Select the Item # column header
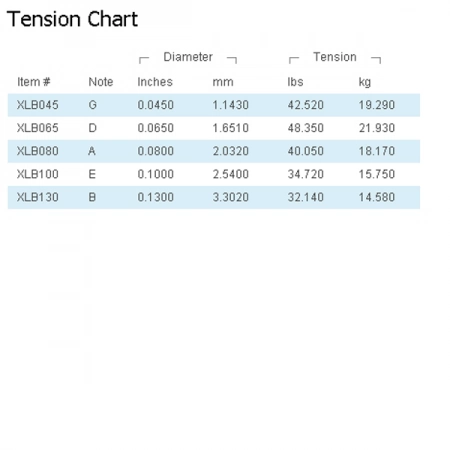The height and width of the screenshot is (450, 450). pyautogui.click(x=34, y=82)
